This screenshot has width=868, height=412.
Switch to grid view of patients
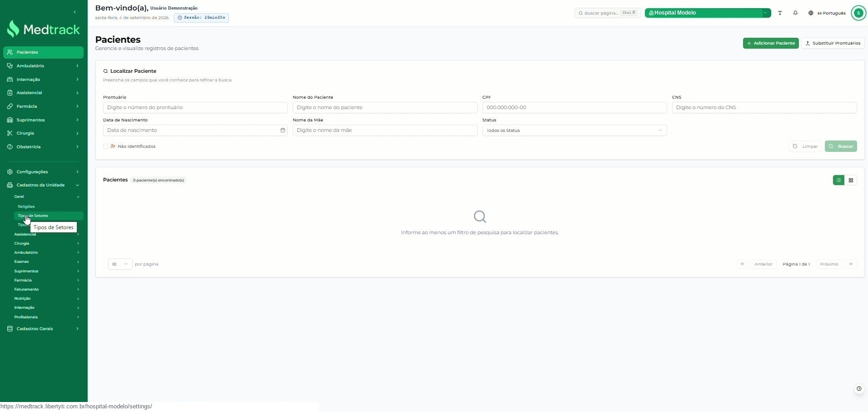851,180
